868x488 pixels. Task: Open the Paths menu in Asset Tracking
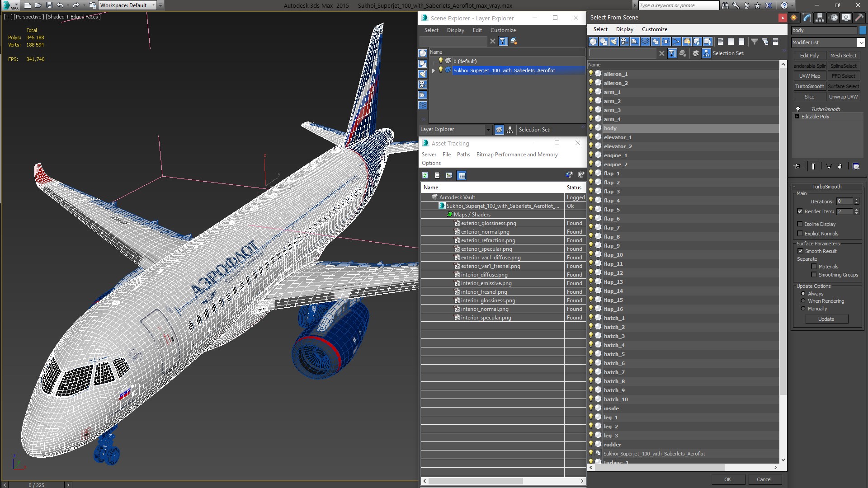463,155
